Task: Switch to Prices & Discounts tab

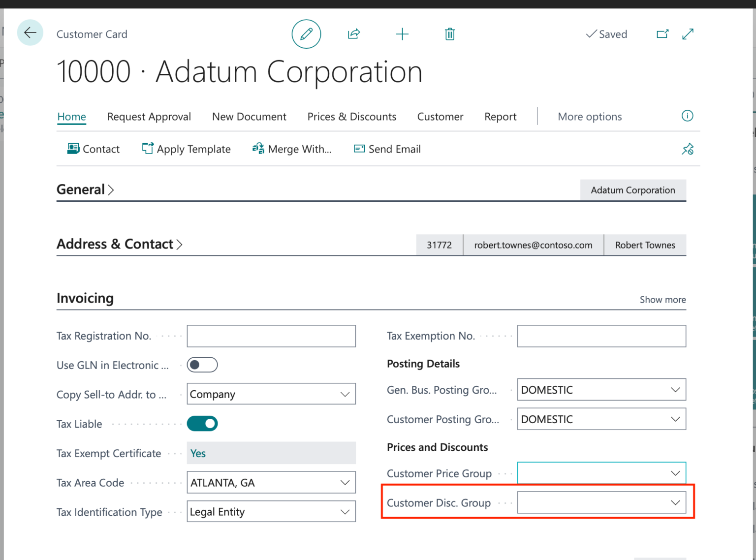Action: [351, 117]
